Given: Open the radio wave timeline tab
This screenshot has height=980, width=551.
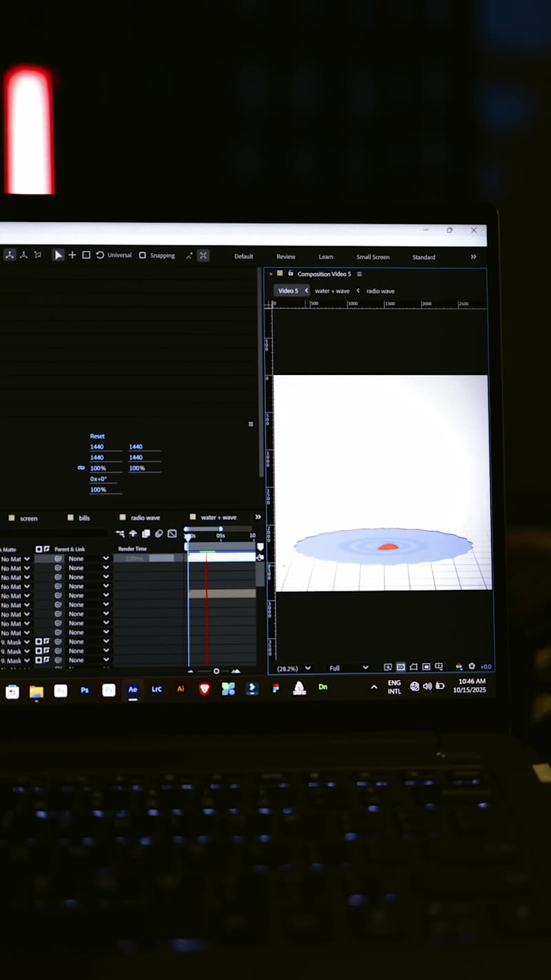Looking at the screenshot, I should pyautogui.click(x=145, y=518).
